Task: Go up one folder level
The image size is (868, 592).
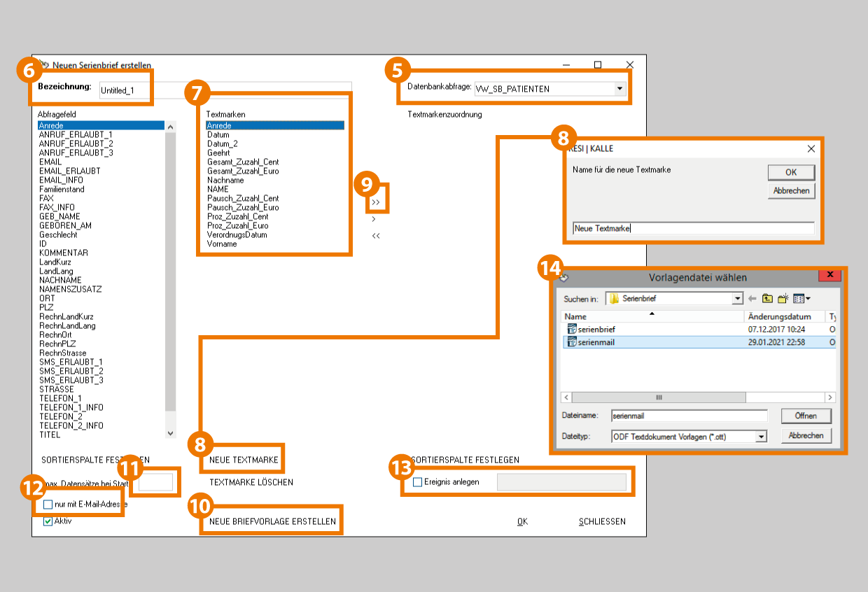Action: 768,299
